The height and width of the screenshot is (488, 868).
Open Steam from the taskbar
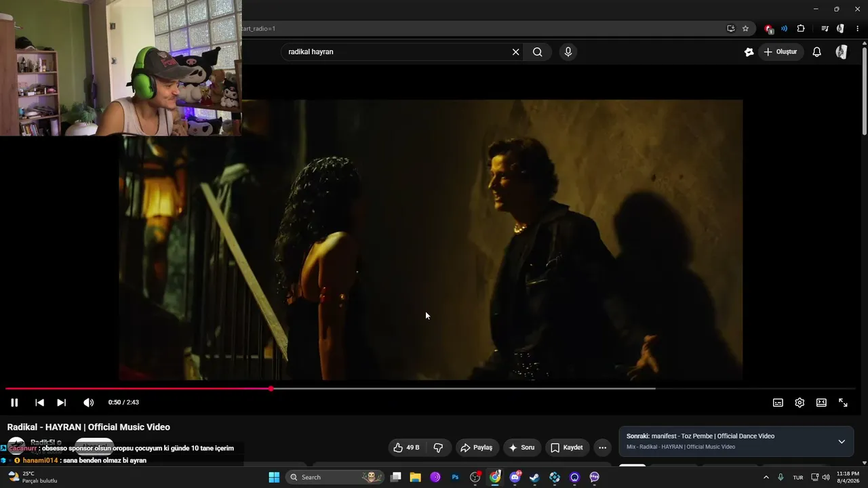[x=535, y=477]
